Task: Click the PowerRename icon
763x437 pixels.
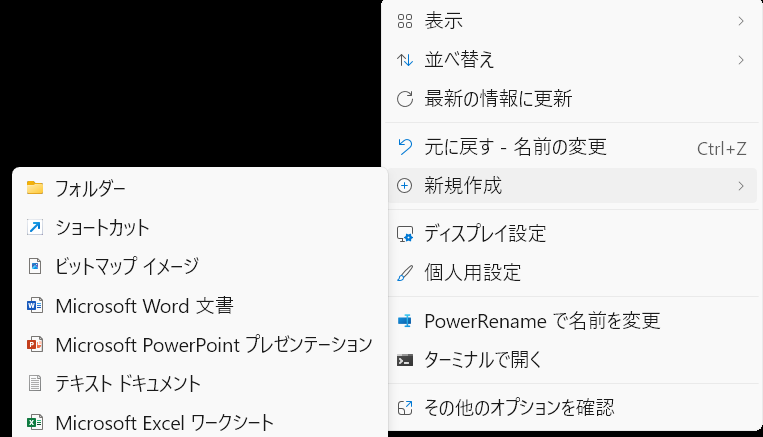Action: pos(405,321)
